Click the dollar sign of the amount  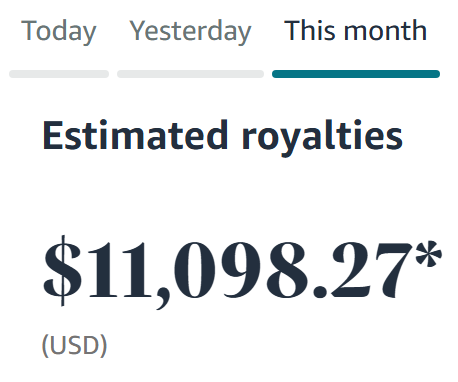click(x=62, y=270)
